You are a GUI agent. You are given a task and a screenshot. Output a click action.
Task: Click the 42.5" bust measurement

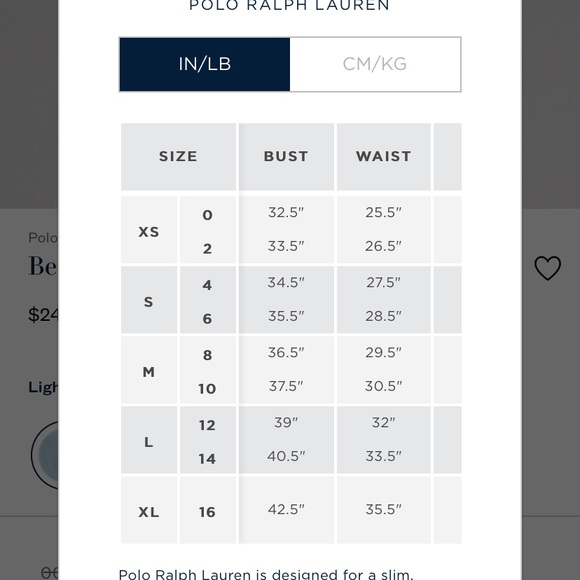coord(286,509)
